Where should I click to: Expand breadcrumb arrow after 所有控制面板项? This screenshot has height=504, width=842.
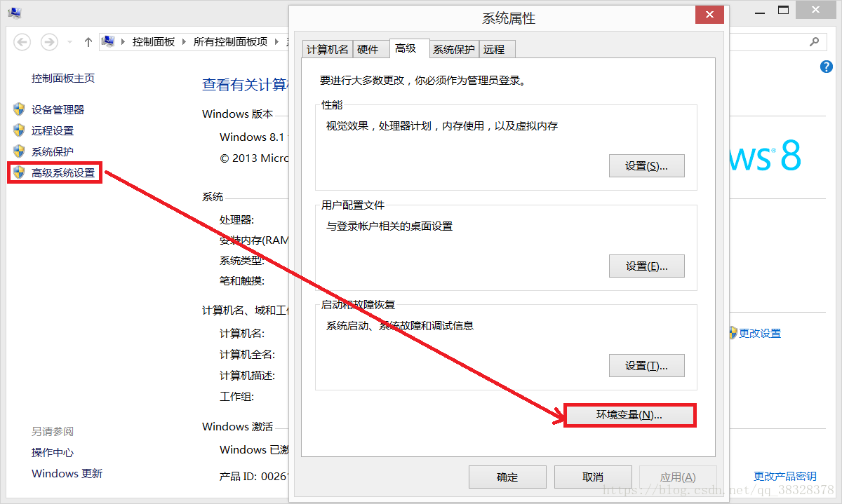278,42
